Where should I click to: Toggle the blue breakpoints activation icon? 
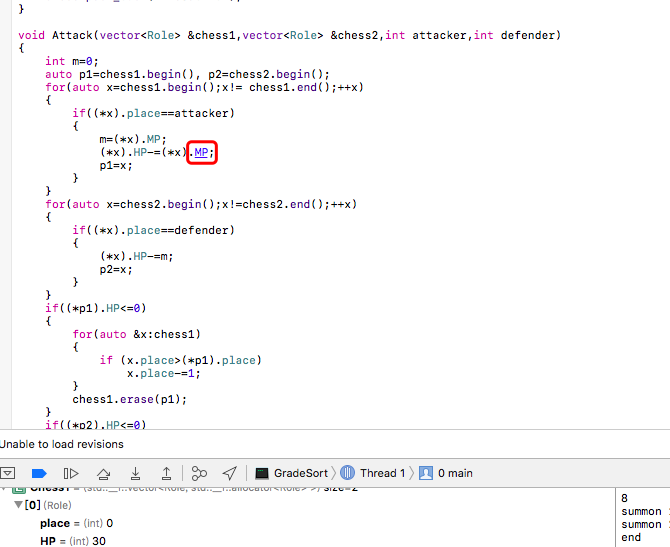tap(39, 473)
